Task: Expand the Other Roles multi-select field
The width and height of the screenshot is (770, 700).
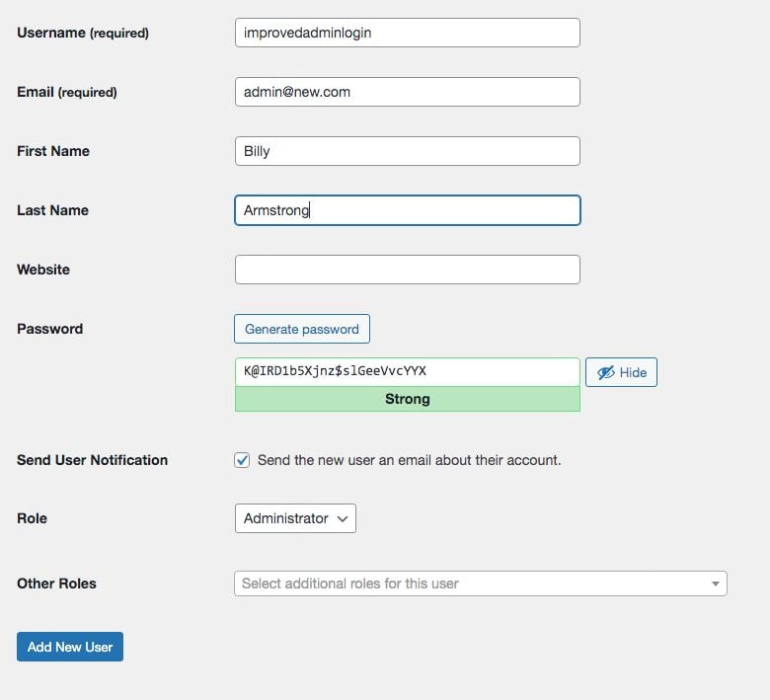Action: click(x=481, y=583)
